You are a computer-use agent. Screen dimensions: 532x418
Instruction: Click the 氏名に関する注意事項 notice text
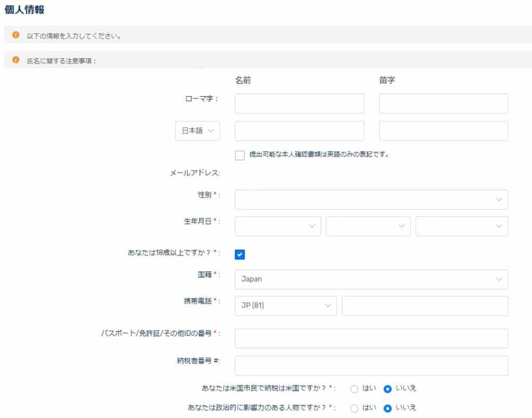(x=61, y=61)
